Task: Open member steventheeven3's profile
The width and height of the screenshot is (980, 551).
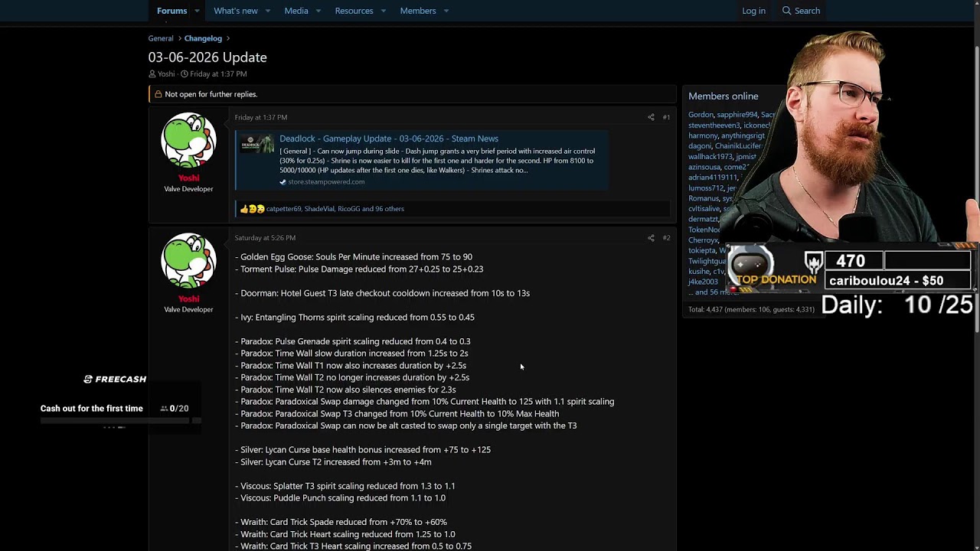Action: coord(714,126)
